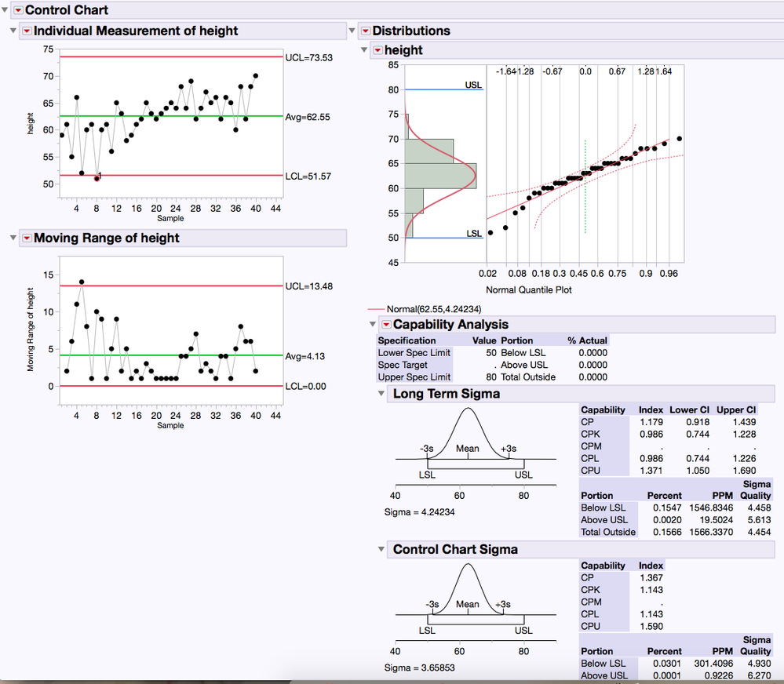Open Individual Measurement of height red triangle menu
Screen dimensions: 784x684
[x=27, y=31]
